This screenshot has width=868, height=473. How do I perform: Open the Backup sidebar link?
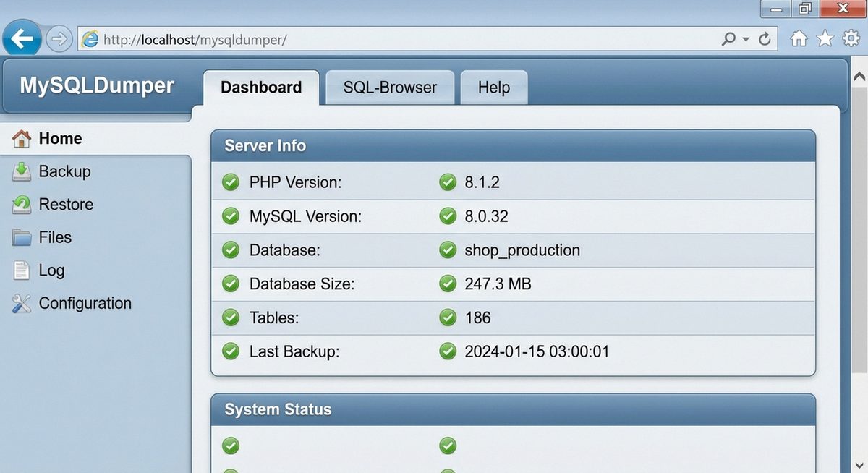point(64,171)
